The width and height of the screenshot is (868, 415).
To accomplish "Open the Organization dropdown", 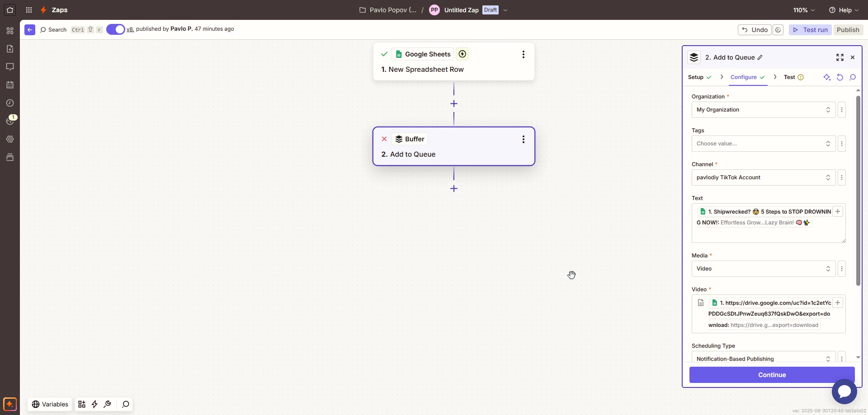I will coord(764,110).
